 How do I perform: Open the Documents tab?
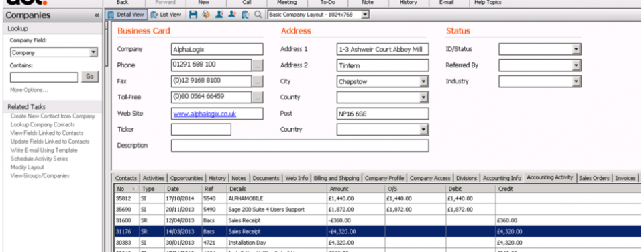pyautogui.click(x=266, y=178)
